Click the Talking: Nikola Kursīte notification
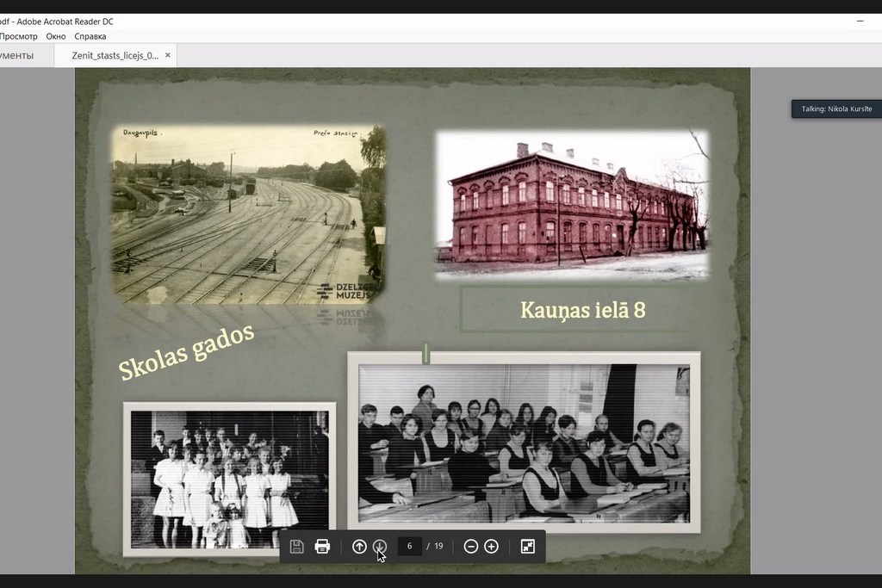The image size is (882, 588). click(835, 109)
